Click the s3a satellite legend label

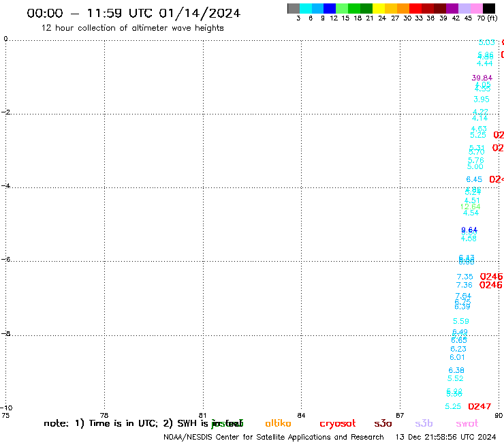[383, 423]
